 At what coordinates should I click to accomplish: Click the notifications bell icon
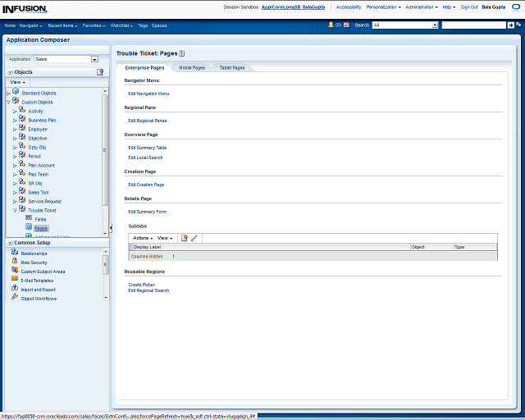[331, 25]
